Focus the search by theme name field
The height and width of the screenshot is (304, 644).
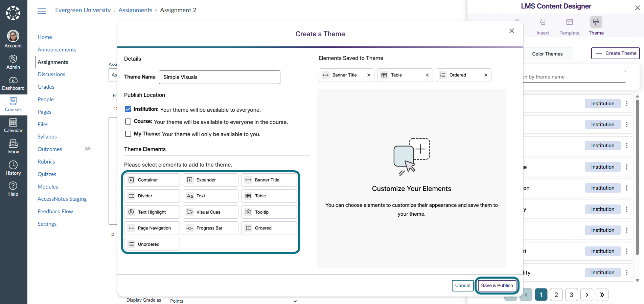(574, 77)
